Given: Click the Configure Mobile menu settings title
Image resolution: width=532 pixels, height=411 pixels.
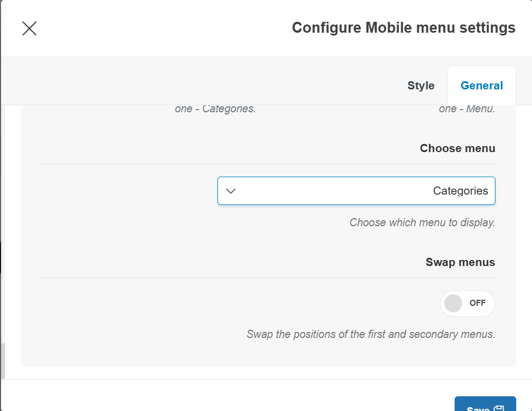Looking at the screenshot, I should point(403,28).
